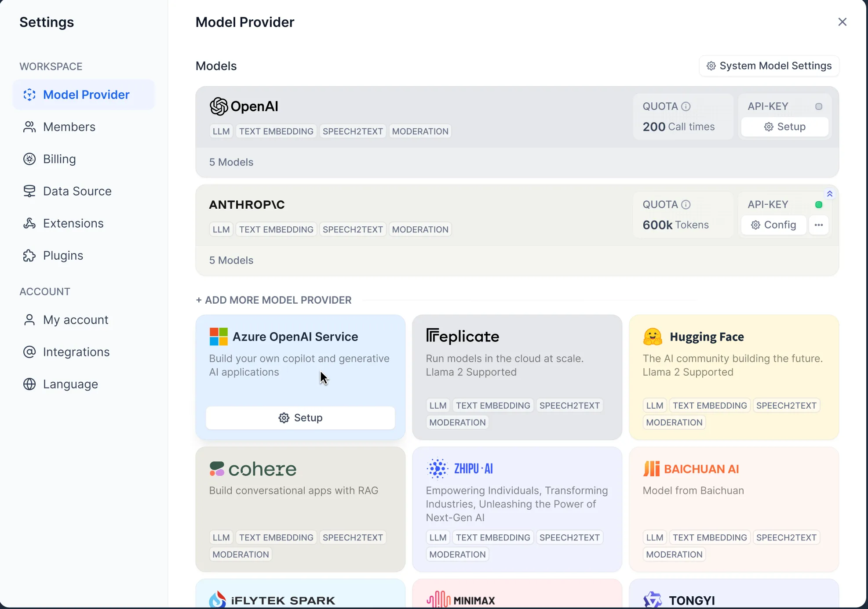The width and height of the screenshot is (868, 609).
Task: Open the Members settings tab
Action: [x=69, y=127]
